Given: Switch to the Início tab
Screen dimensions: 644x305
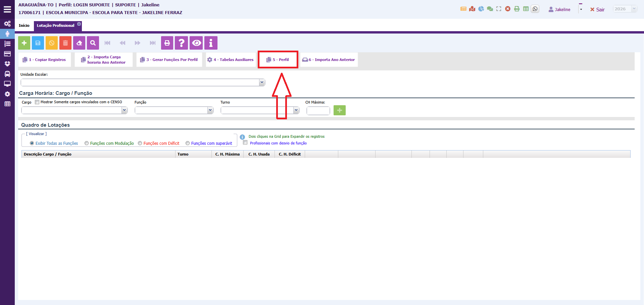Looking at the screenshot, I should 24,25.
